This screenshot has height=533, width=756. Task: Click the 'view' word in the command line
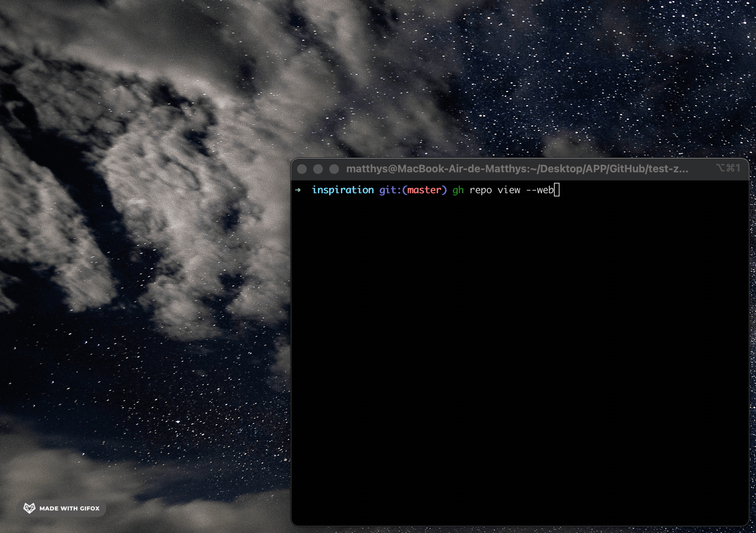click(509, 190)
